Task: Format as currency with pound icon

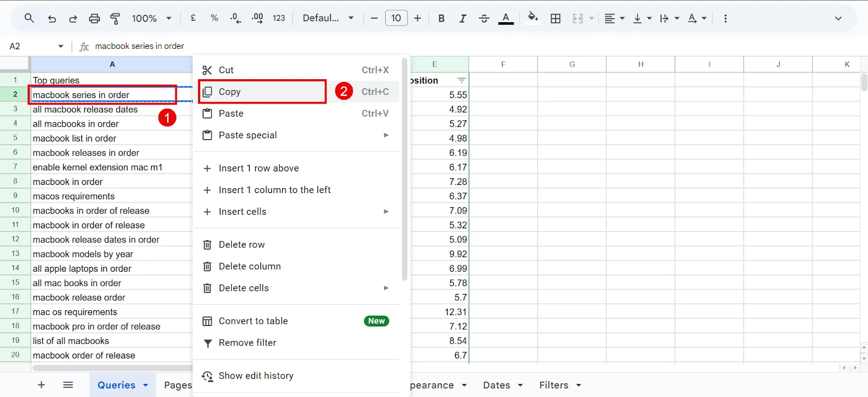Action: point(193,18)
